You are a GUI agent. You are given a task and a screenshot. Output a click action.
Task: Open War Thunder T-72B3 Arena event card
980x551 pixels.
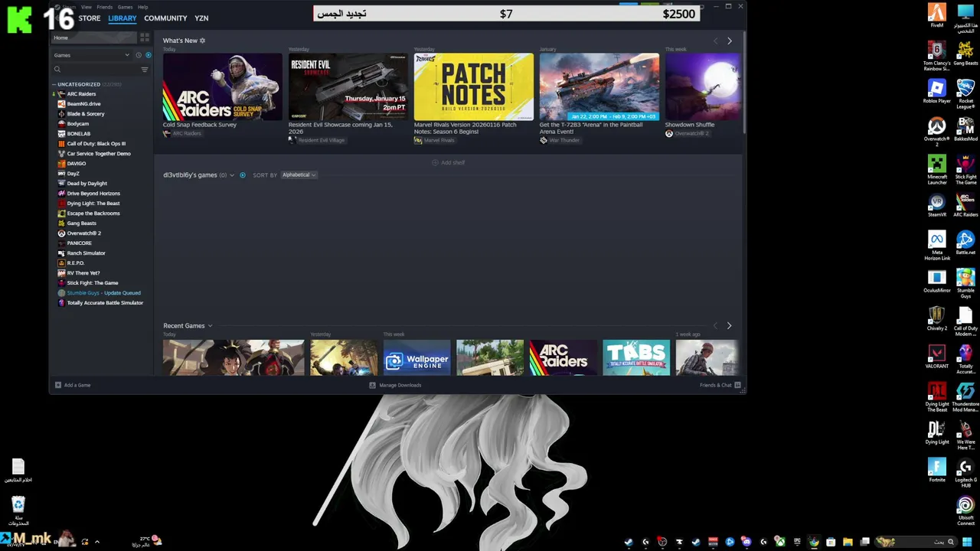(x=599, y=86)
